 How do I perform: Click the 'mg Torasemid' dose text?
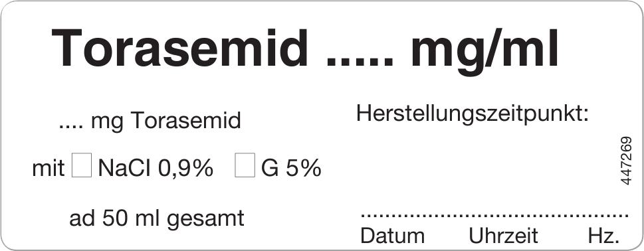(165, 122)
